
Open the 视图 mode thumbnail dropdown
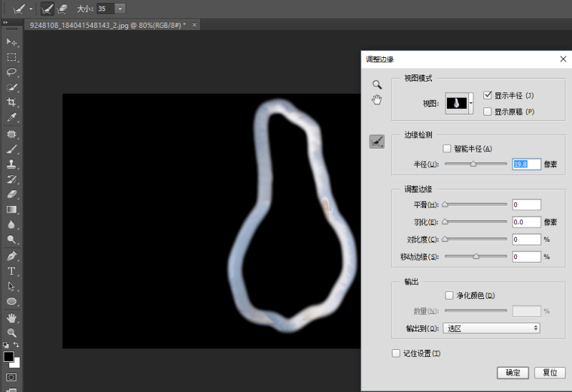click(x=471, y=103)
